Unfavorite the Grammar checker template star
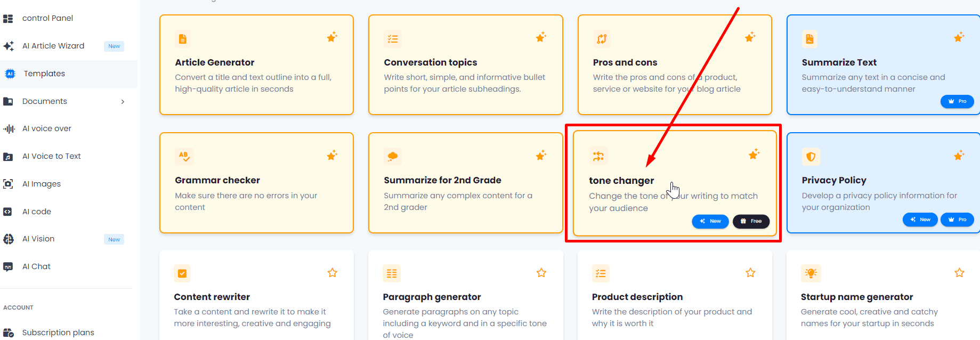Viewport: 980px width, 340px height. (332, 155)
